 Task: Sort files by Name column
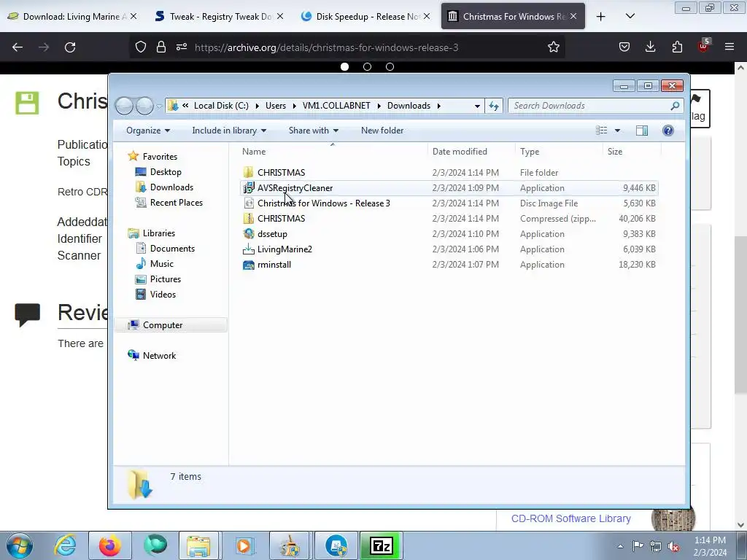(x=253, y=152)
